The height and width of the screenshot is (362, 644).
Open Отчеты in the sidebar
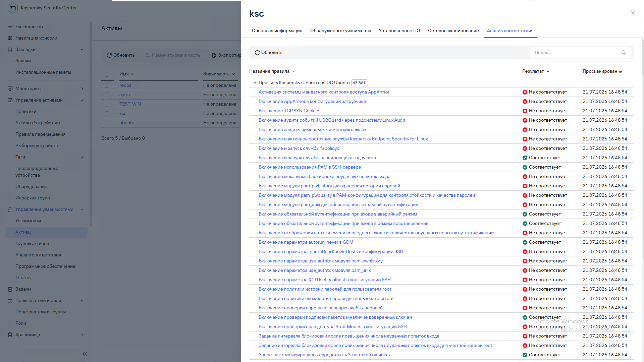click(23, 278)
